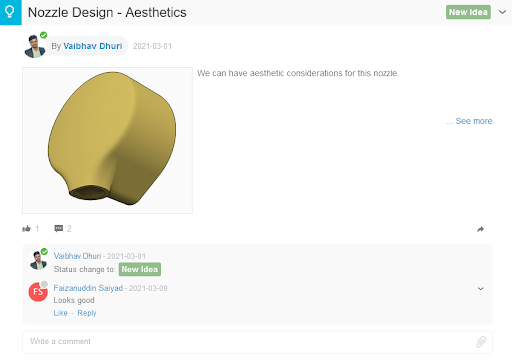Screen dimensions: 512x364
Task: Open Vaibhav Dhuri link in comment thread
Action: pyautogui.click(x=77, y=256)
